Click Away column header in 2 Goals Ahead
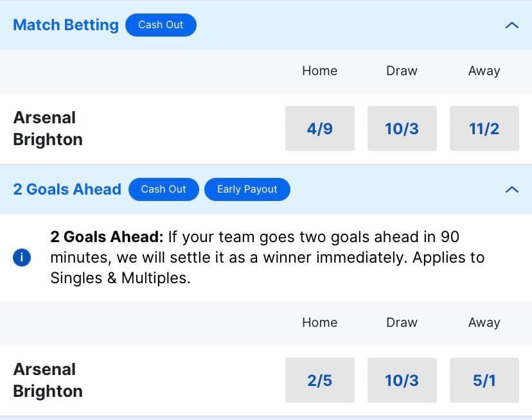The width and height of the screenshot is (532, 420). (x=484, y=322)
